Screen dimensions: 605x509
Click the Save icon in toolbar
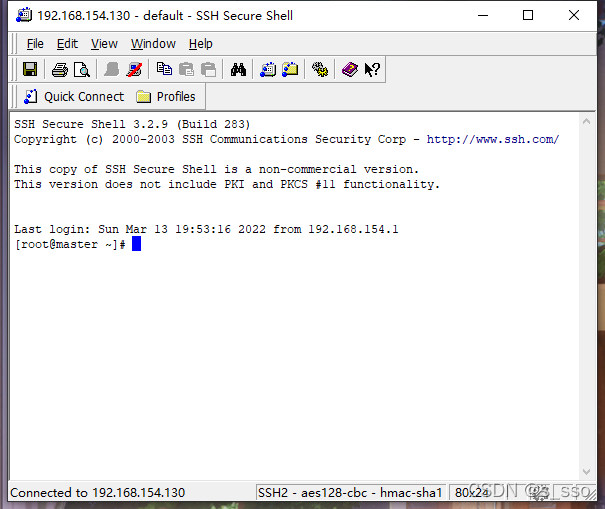[x=30, y=69]
